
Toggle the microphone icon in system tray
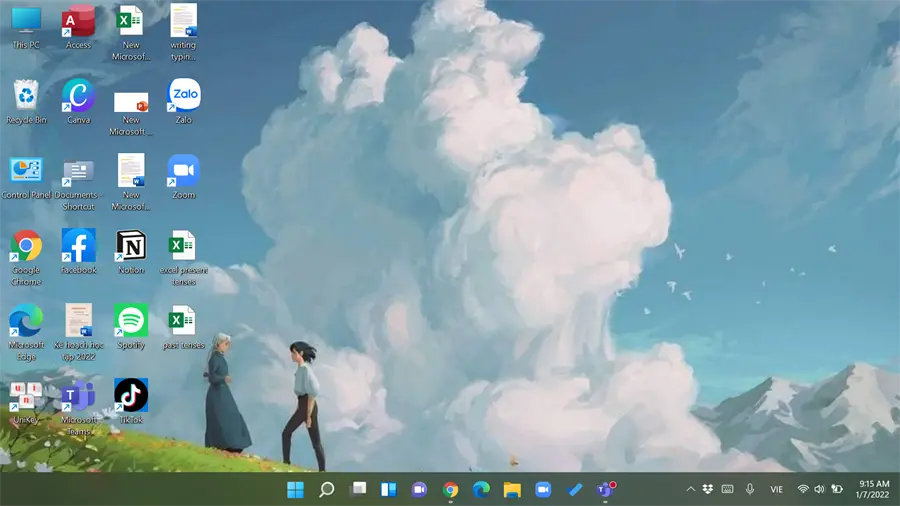(x=750, y=489)
